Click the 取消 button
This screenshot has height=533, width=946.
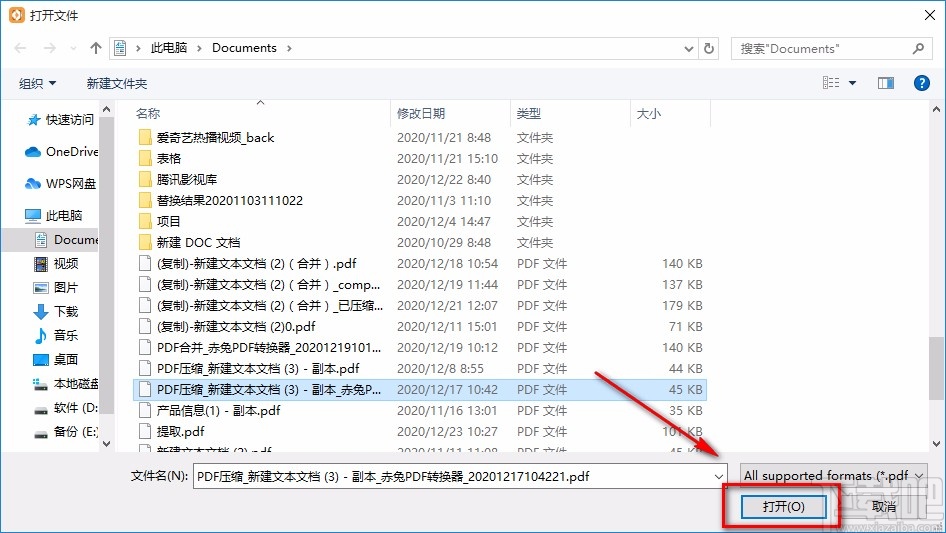pyautogui.click(x=884, y=506)
